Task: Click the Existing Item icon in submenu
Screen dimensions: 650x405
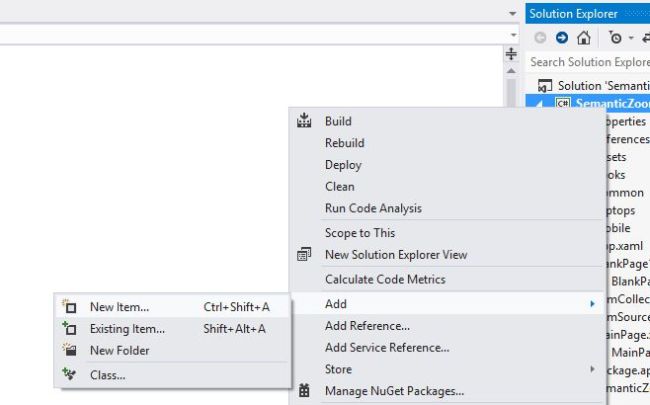Action: click(70, 328)
